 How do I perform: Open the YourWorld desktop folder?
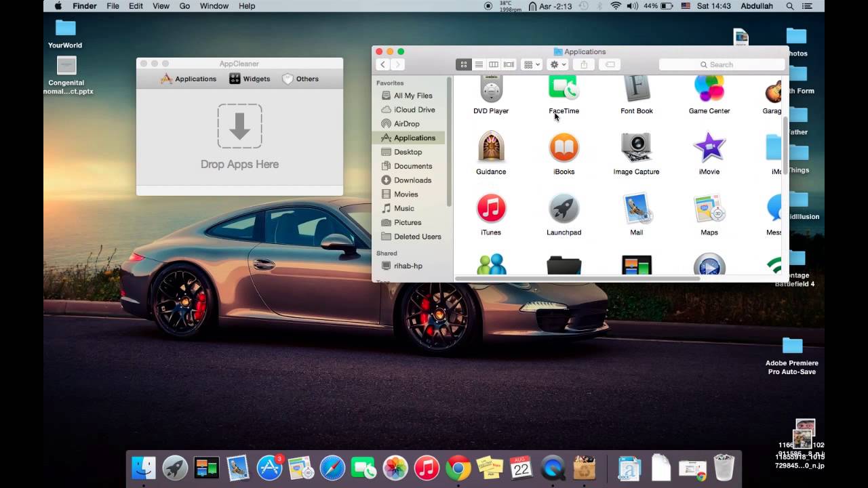tap(65, 33)
